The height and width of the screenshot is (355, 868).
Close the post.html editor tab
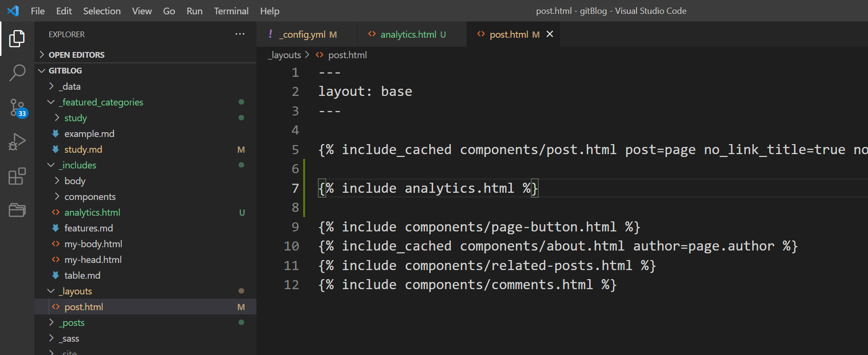(x=550, y=34)
